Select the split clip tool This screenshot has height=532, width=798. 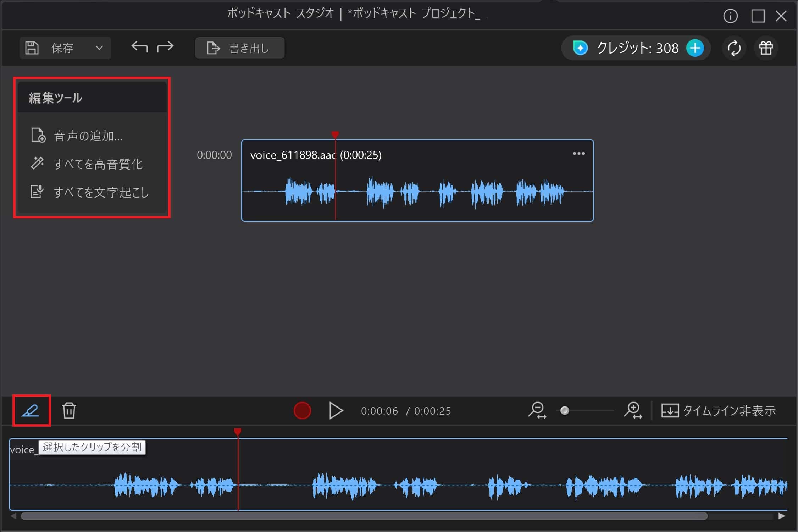31,411
